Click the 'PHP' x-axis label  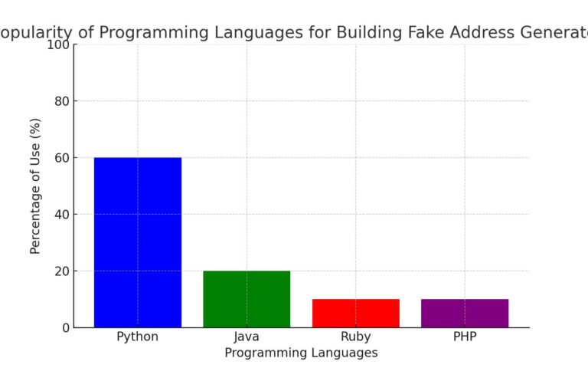click(465, 336)
